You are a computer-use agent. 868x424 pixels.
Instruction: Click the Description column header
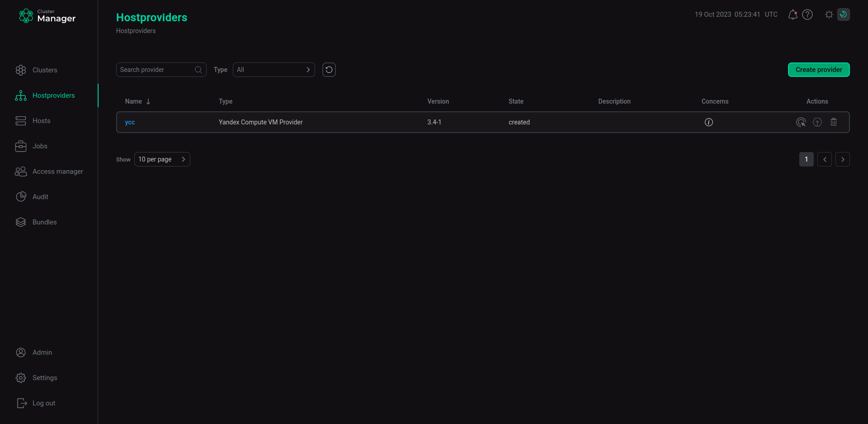point(614,101)
